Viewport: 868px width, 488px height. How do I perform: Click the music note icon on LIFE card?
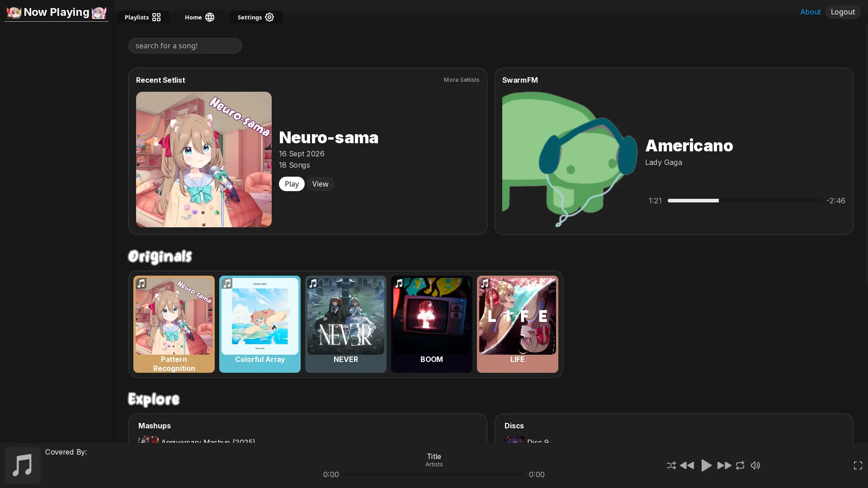[x=485, y=283]
